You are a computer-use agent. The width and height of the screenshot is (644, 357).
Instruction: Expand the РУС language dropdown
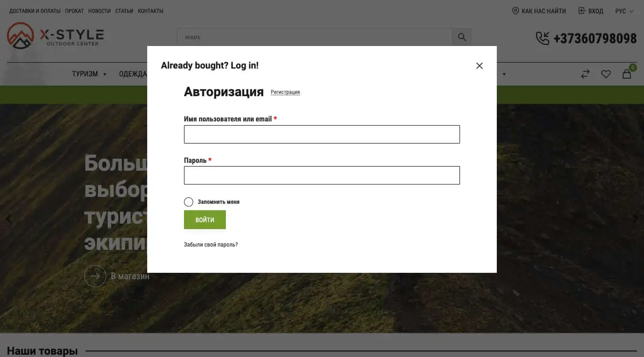(x=625, y=11)
